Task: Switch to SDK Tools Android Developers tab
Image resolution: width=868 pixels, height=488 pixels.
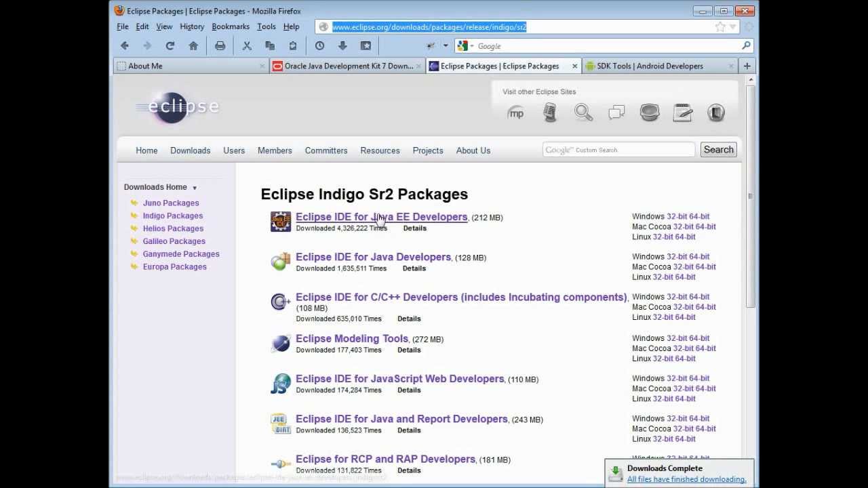Action: coord(659,66)
